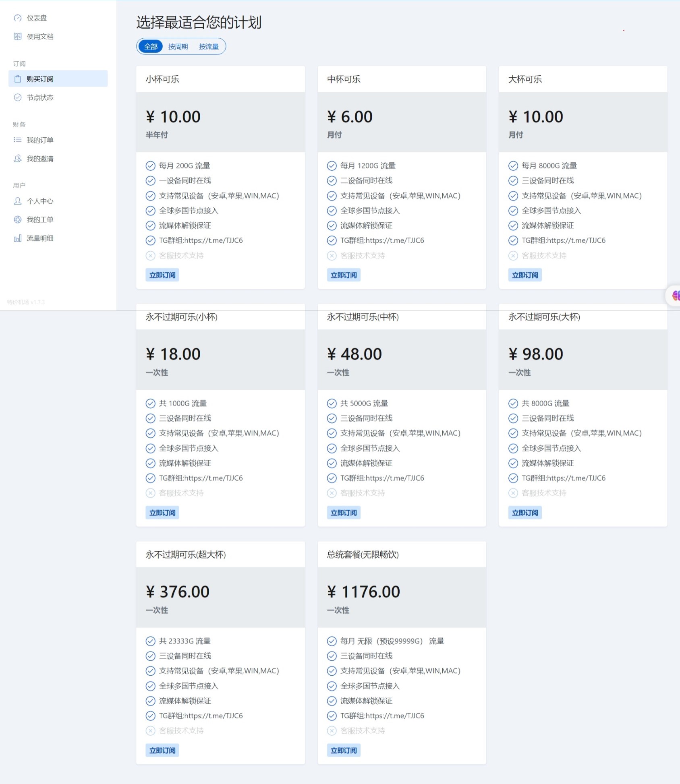Switch to the 按流量 filter tab
680x784 pixels.
click(209, 47)
